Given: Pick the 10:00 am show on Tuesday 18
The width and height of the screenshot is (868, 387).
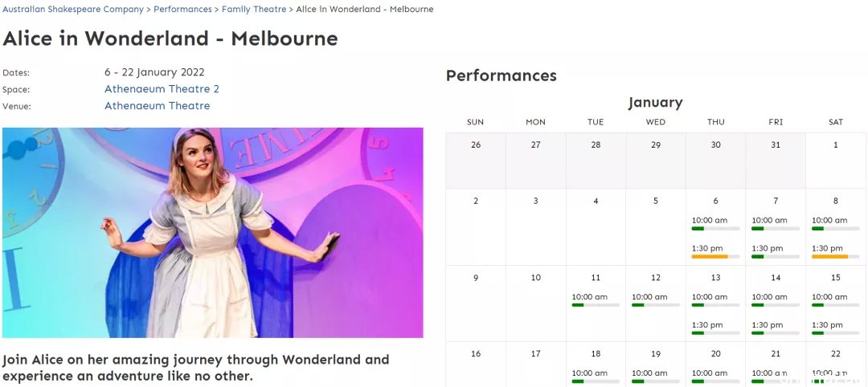Looking at the screenshot, I should [590, 373].
